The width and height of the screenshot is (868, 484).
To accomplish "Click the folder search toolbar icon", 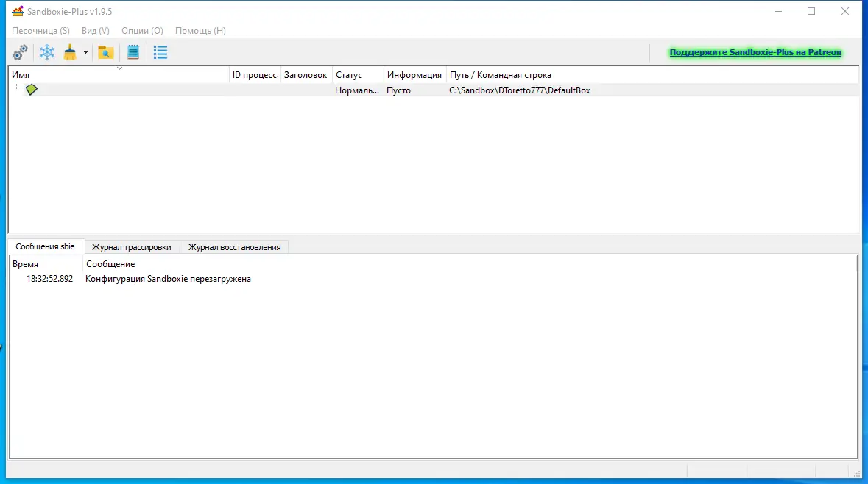I will coord(106,52).
